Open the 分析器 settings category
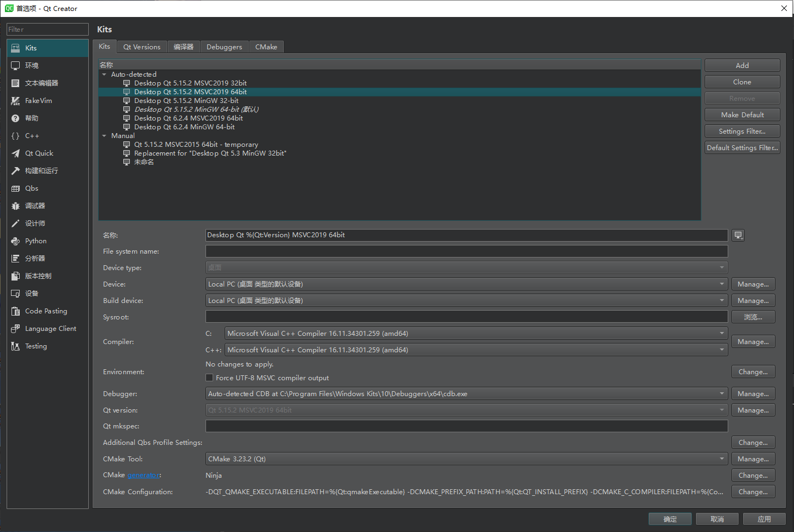 [x=48, y=259]
